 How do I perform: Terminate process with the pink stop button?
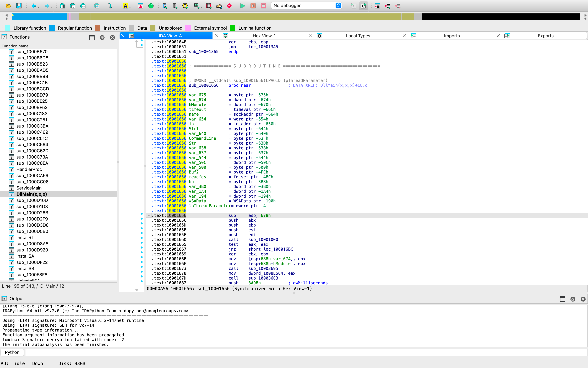click(263, 6)
